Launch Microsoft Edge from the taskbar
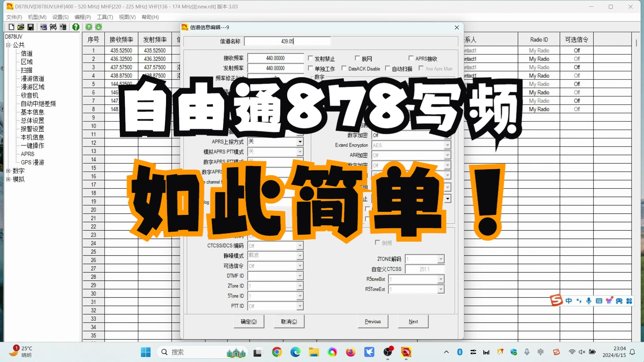 click(x=295, y=352)
